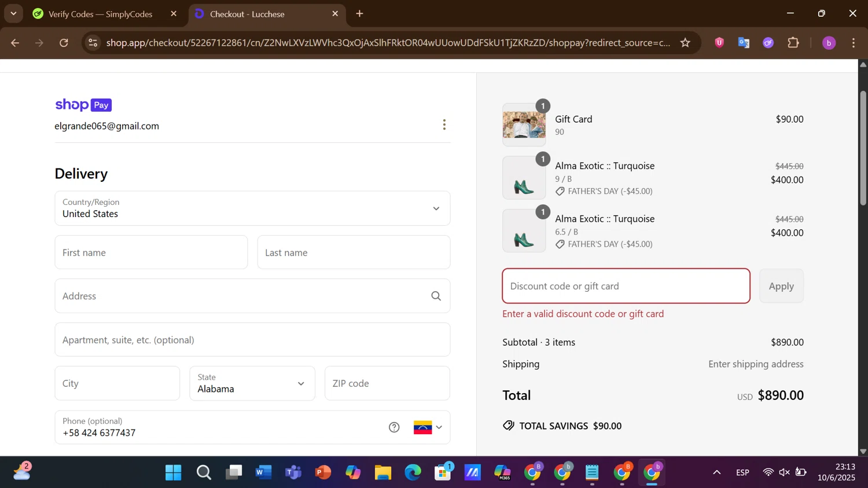Open File Explorer from the taskbar
Viewport: 868px width, 488px height.
(383, 473)
